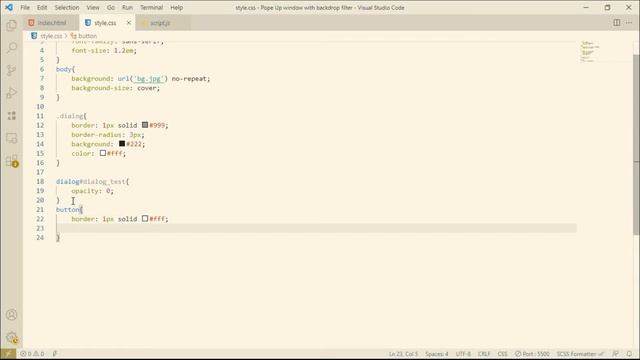Open the Manage gear icon
The width and height of the screenshot is (640, 360).
coord(11,338)
